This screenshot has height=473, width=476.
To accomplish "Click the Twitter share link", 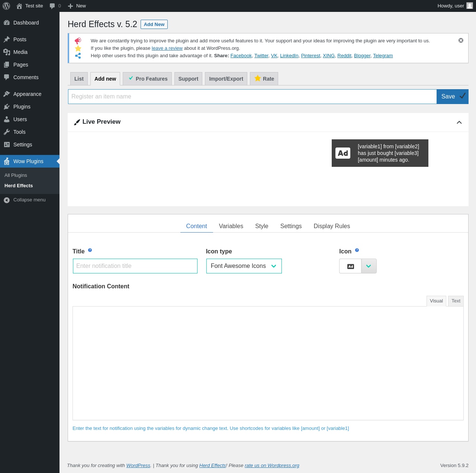I will click(x=261, y=56).
